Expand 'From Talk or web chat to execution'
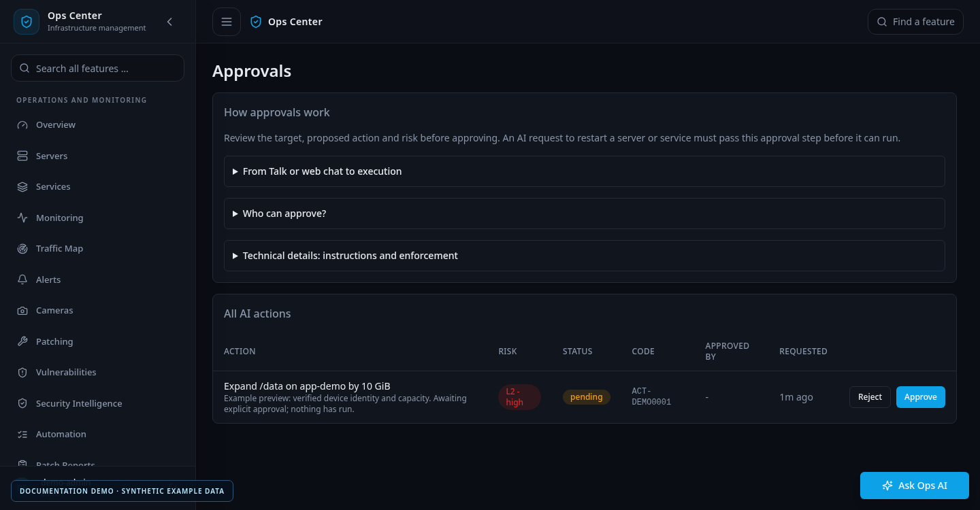This screenshot has height=510, width=980. click(x=585, y=171)
